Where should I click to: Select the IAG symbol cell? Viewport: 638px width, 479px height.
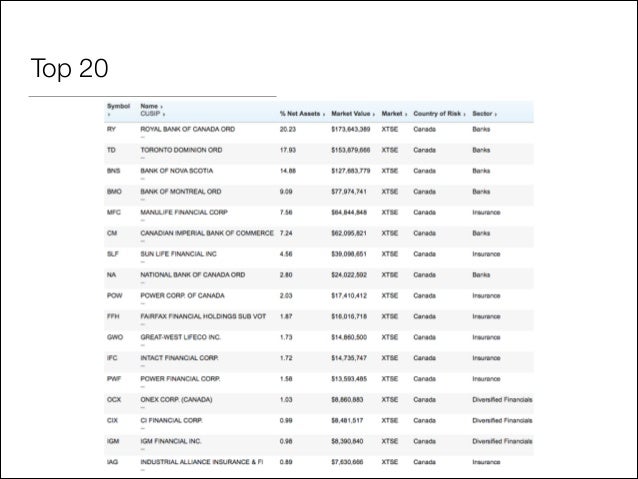pyautogui.click(x=112, y=462)
